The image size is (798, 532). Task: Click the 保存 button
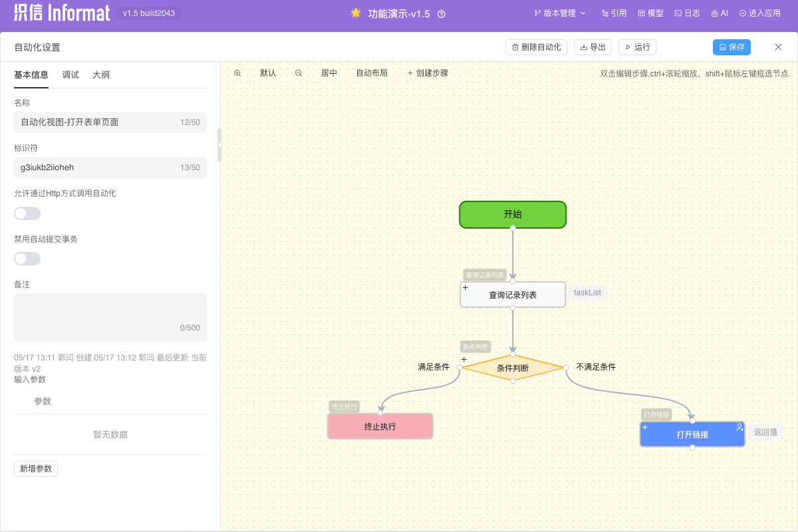coord(731,47)
